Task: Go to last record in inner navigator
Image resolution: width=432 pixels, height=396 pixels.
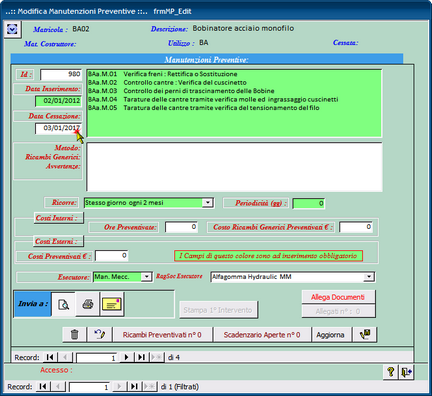Action: [141, 357]
